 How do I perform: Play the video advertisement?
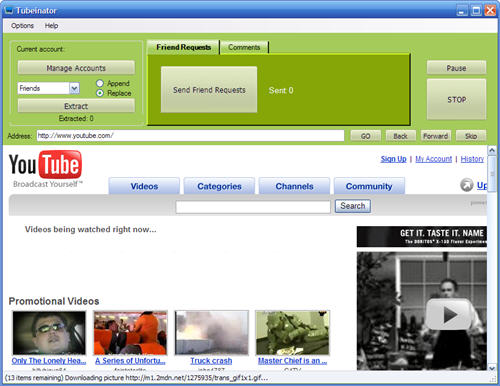coord(449,314)
